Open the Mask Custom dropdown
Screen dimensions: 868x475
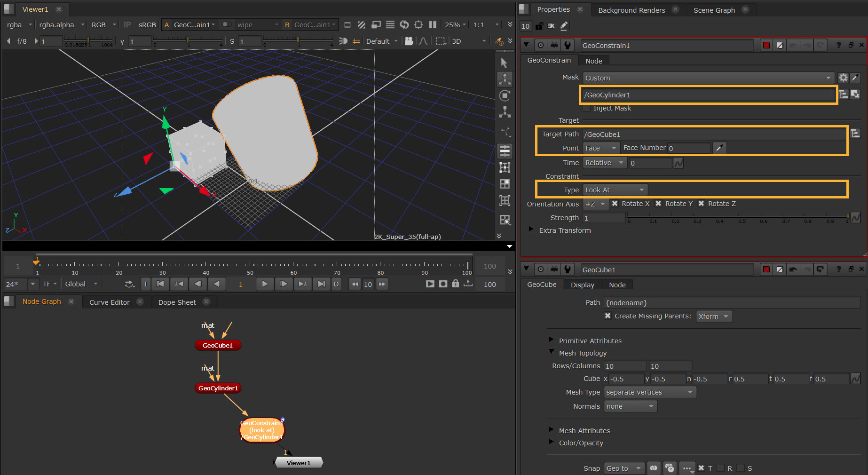[x=708, y=78]
